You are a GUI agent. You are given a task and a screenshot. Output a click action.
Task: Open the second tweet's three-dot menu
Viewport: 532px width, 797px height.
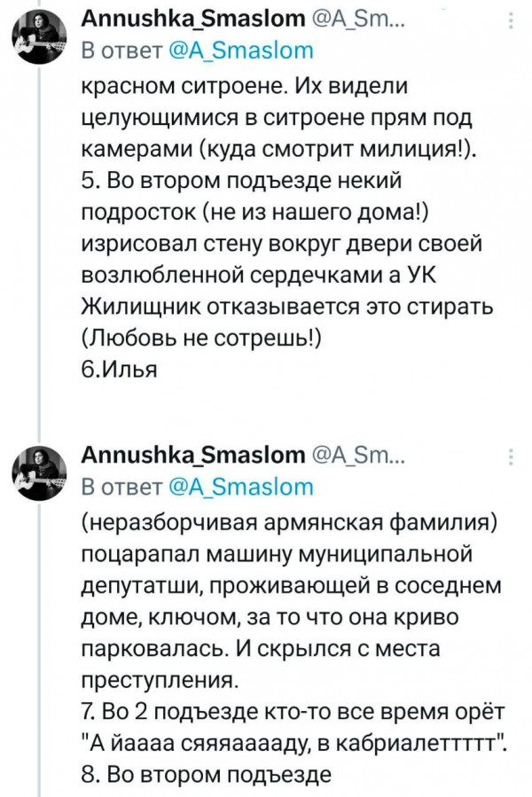pyautogui.click(x=509, y=456)
